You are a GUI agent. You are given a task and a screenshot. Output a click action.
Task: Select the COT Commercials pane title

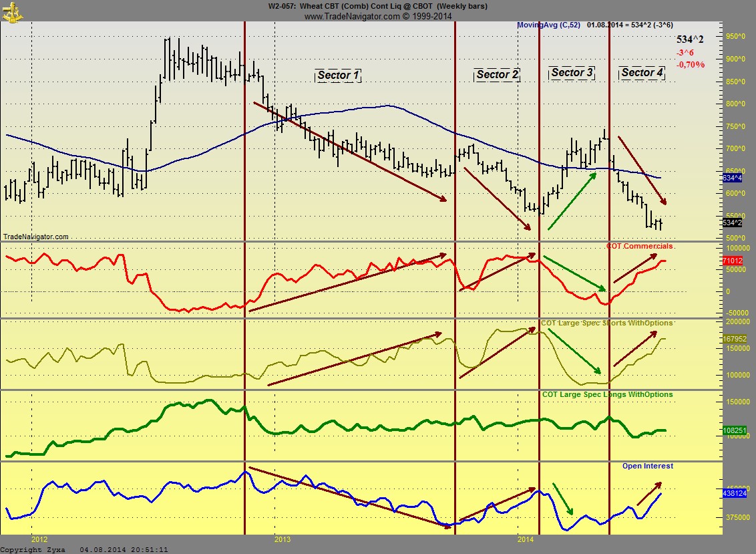tap(639, 247)
